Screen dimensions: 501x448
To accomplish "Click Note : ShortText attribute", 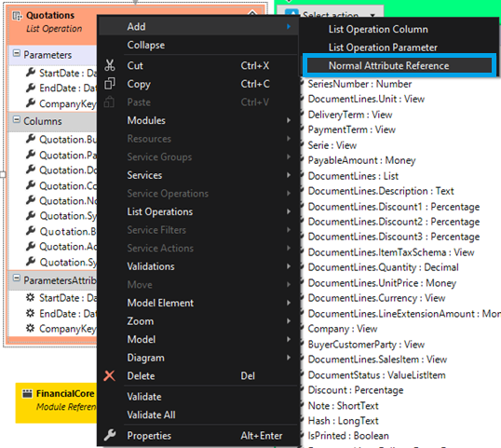I will click(x=343, y=405).
